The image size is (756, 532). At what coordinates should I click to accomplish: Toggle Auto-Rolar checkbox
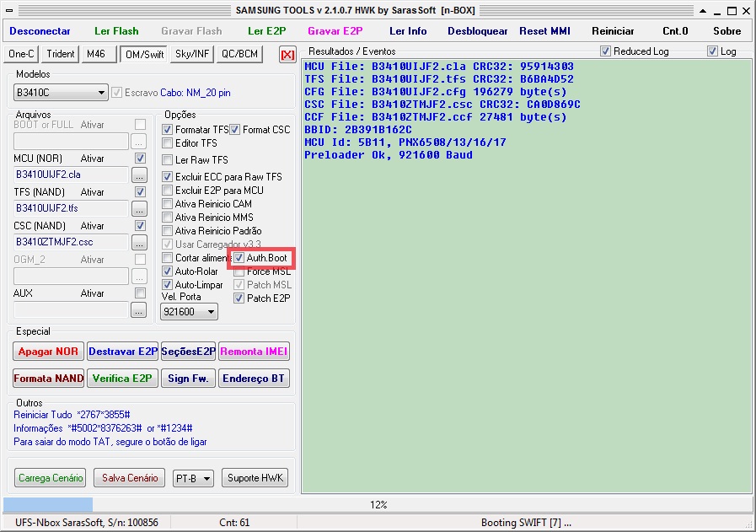168,271
